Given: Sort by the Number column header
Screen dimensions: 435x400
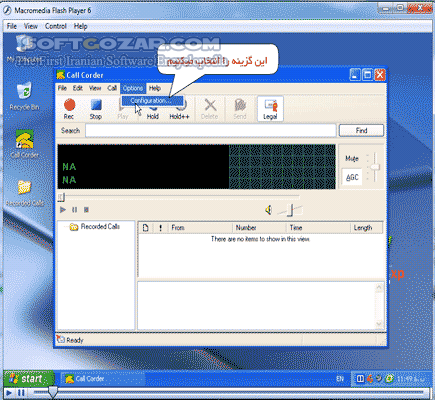Looking at the screenshot, I should (259, 228).
